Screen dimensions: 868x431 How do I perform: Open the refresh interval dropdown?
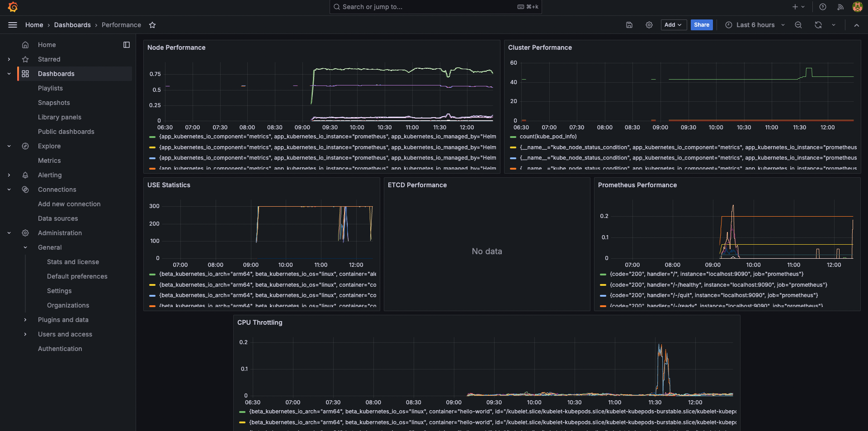834,25
